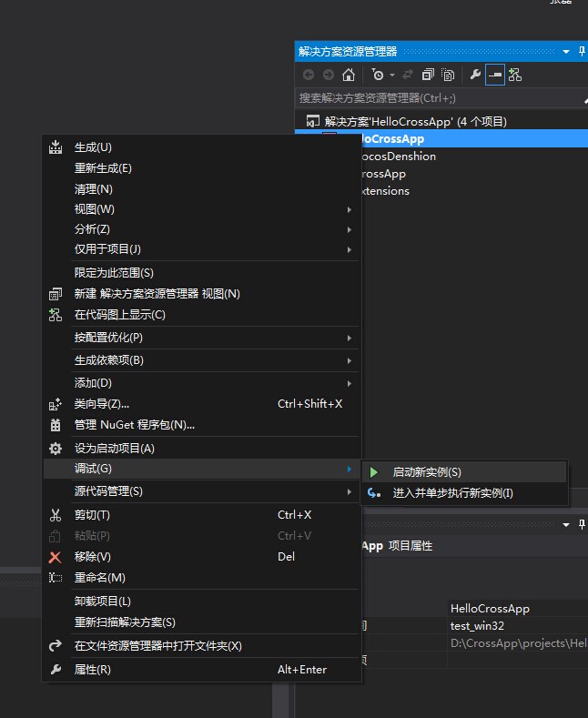Click the Collapse All icon in Solution Explorer

428,76
